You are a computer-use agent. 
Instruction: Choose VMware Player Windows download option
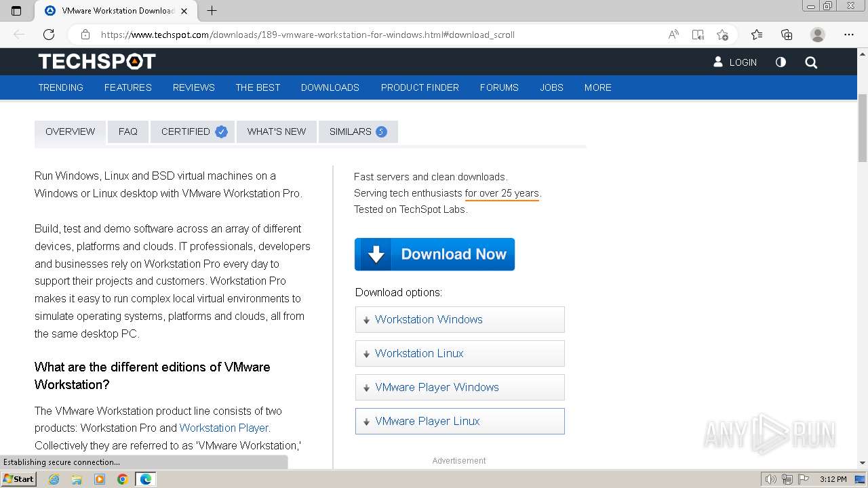click(x=460, y=387)
